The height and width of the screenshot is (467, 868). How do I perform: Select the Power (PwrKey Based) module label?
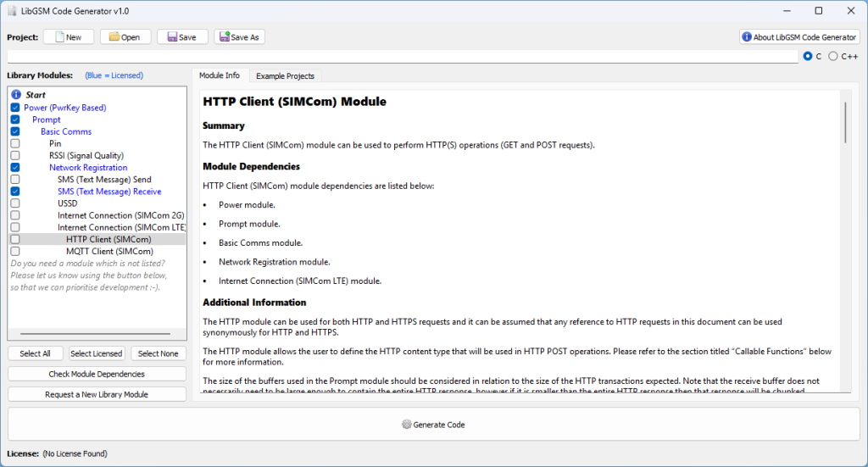tap(64, 108)
